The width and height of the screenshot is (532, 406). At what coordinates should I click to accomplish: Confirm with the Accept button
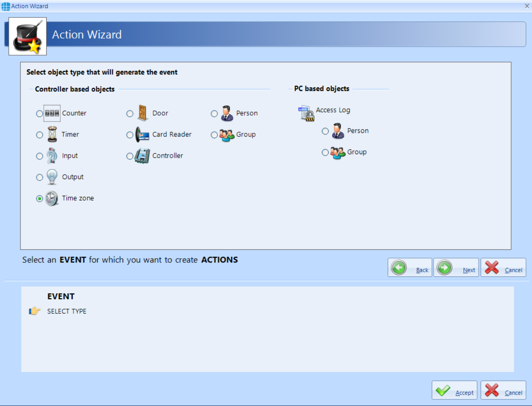pos(454,390)
